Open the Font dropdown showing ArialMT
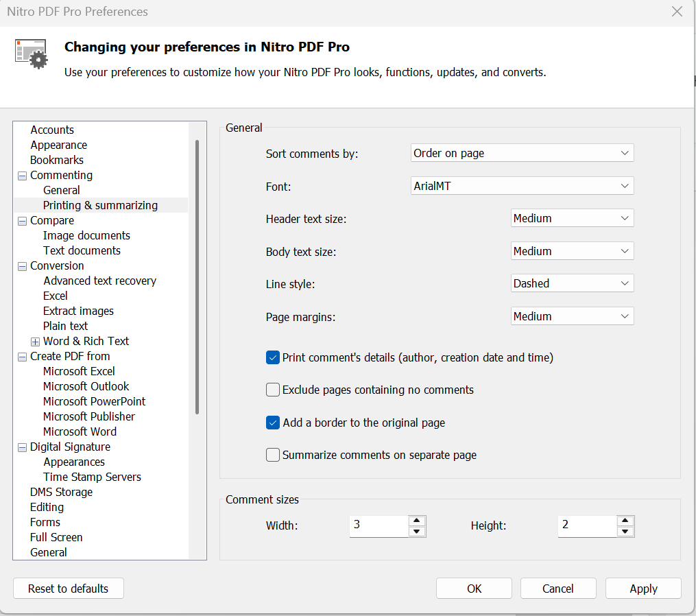696x616 pixels. 522,186
